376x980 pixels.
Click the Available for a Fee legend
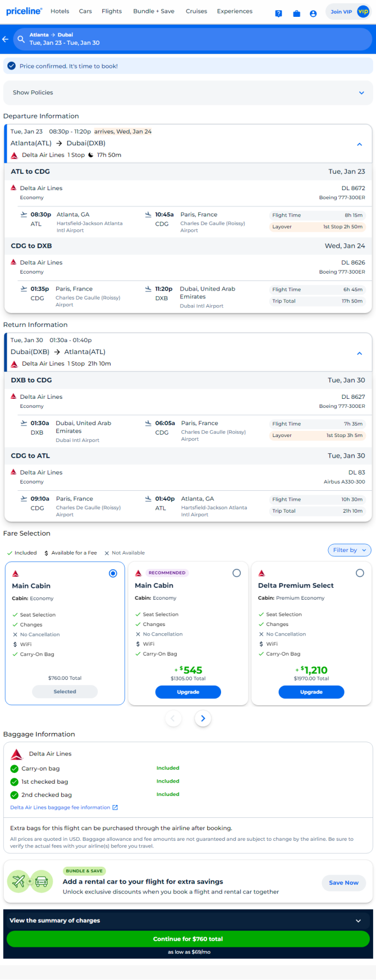[x=71, y=553]
